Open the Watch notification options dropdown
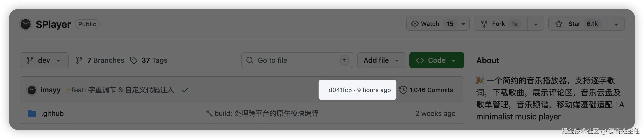 click(x=463, y=24)
